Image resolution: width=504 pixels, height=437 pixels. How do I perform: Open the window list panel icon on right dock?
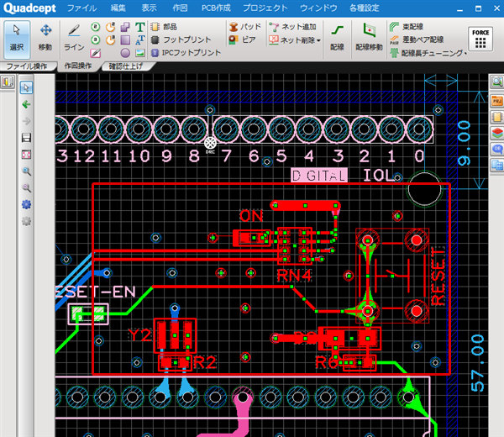[x=497, y=166]
